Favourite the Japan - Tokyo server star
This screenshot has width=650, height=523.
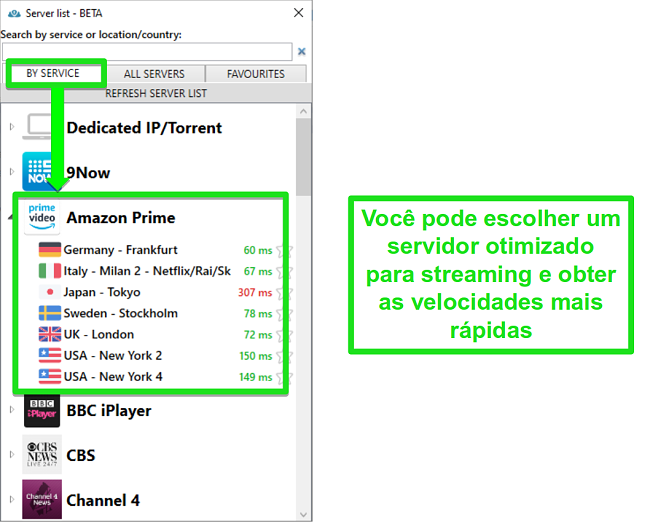click(x=284, y=293)
